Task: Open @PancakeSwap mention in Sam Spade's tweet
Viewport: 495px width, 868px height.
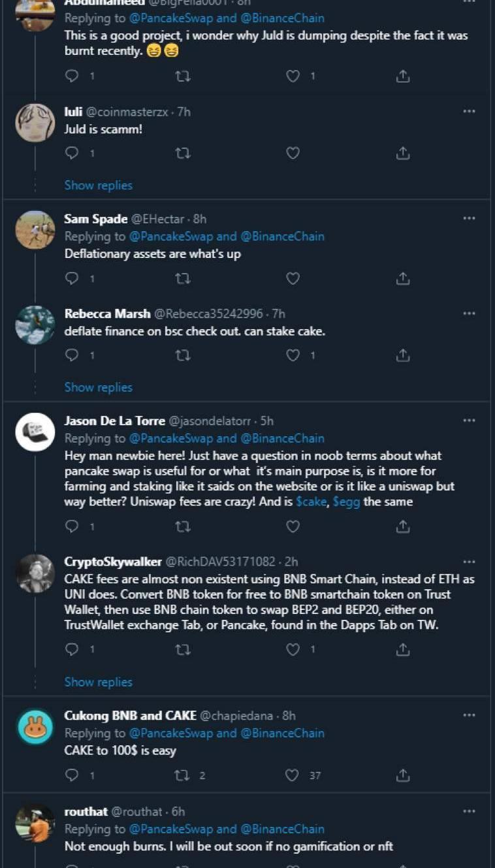Action: [170, 236]
